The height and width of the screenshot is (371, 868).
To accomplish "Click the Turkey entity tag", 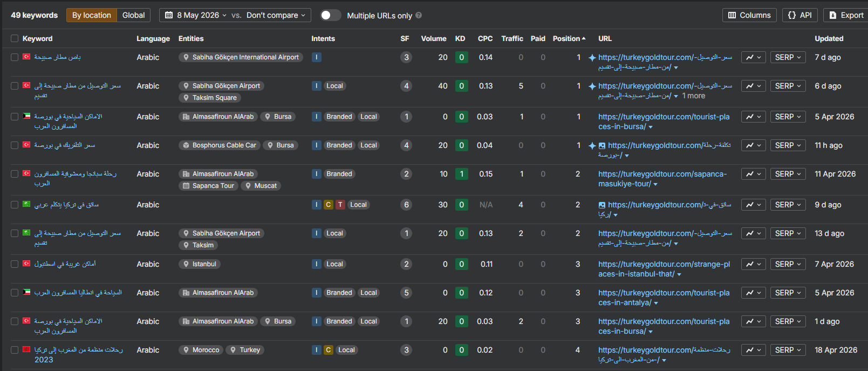I will click(x=245, y=350).
